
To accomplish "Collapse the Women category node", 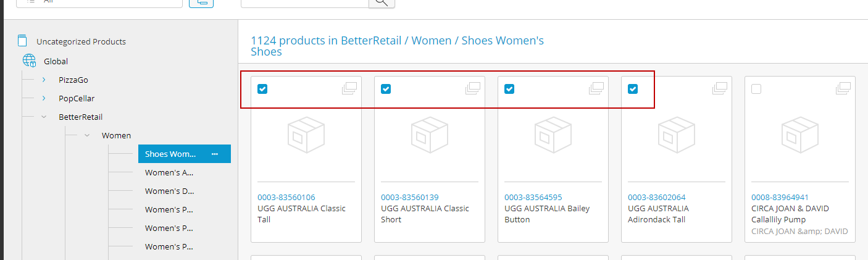I will tap(87, 135).
